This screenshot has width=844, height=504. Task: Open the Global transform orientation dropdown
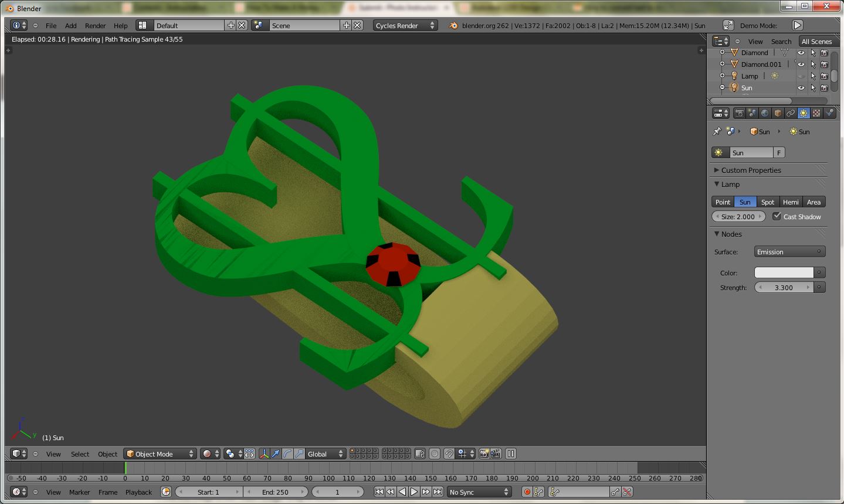tap(326, 454)
